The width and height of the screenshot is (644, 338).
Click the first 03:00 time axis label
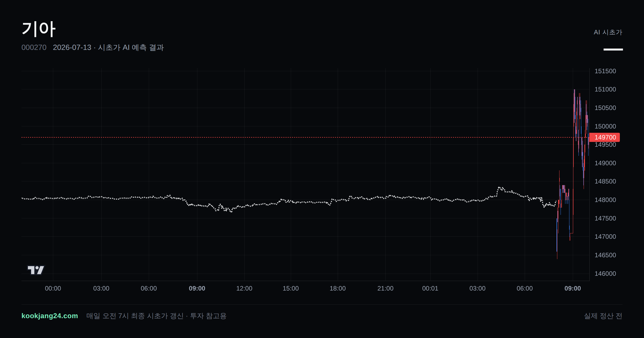pyautogui.click(x=101, y=288)
